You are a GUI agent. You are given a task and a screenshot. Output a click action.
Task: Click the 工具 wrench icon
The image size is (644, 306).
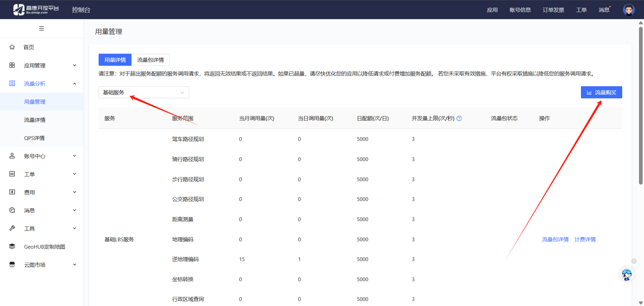point(12,228)
